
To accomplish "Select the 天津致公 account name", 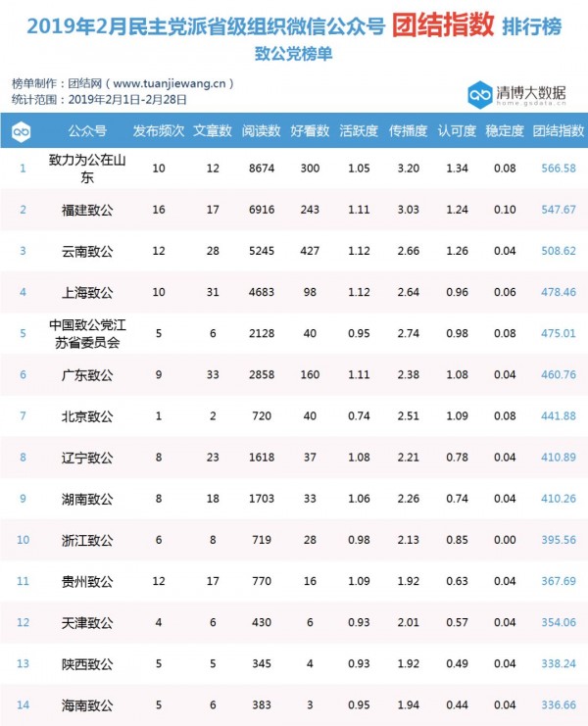I will pyautogui.click(x=87, y=623).
